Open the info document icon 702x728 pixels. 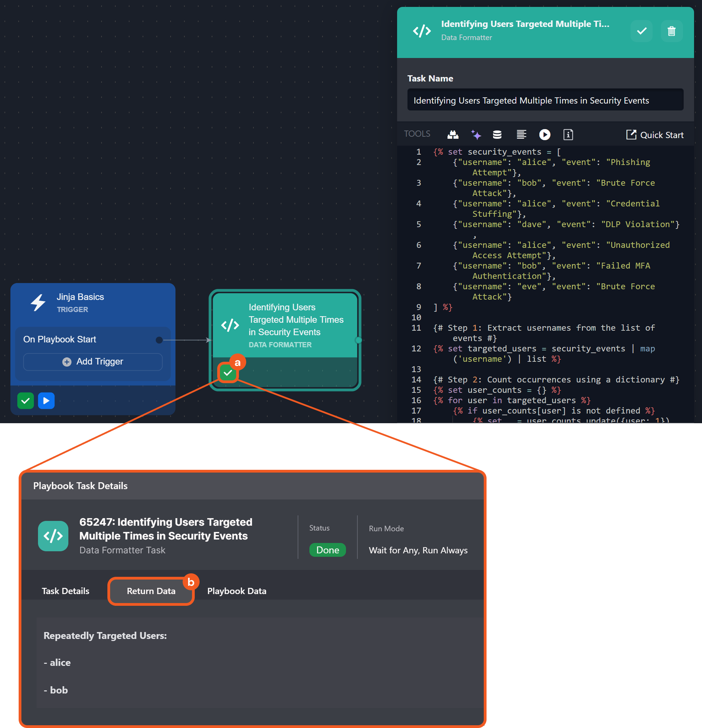pos(568,135)
